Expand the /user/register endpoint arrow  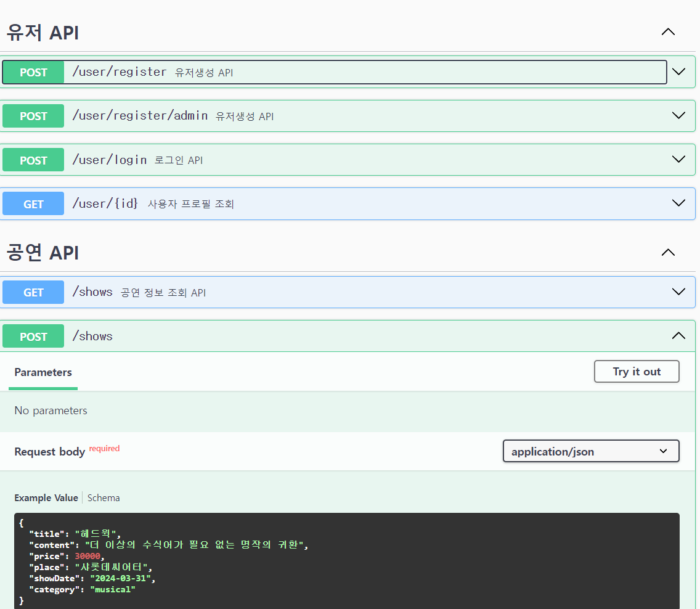click(x=678, y=72)
